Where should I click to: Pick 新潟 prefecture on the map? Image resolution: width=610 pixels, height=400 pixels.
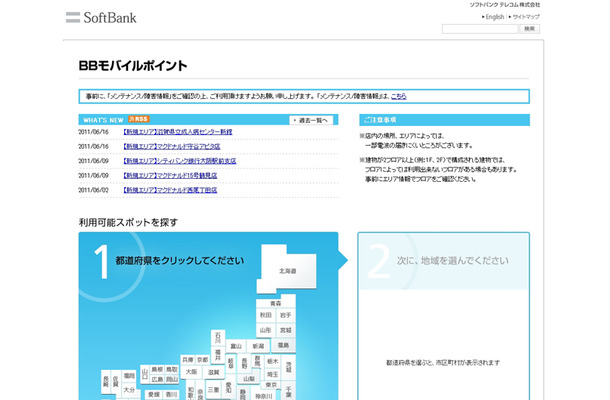click(258, 346)
